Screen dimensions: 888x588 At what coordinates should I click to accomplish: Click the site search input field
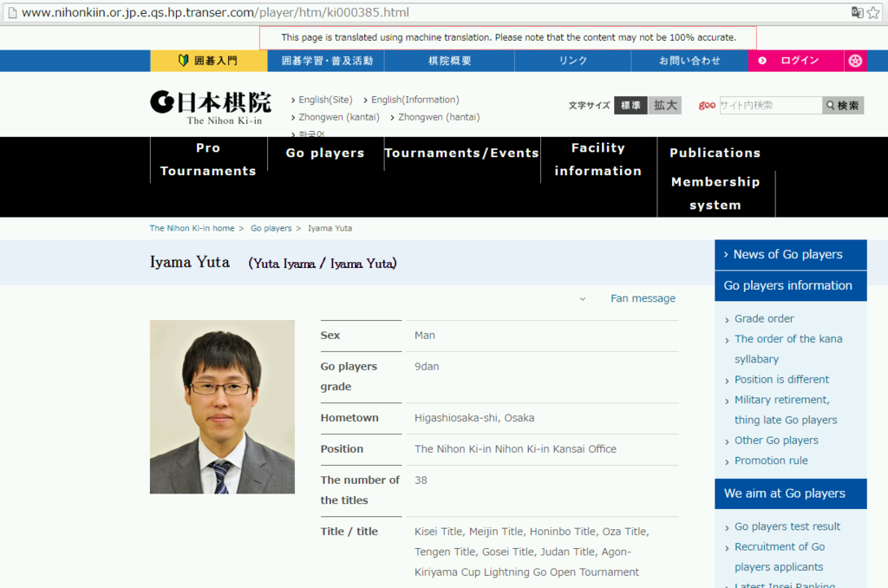[771, 105]
